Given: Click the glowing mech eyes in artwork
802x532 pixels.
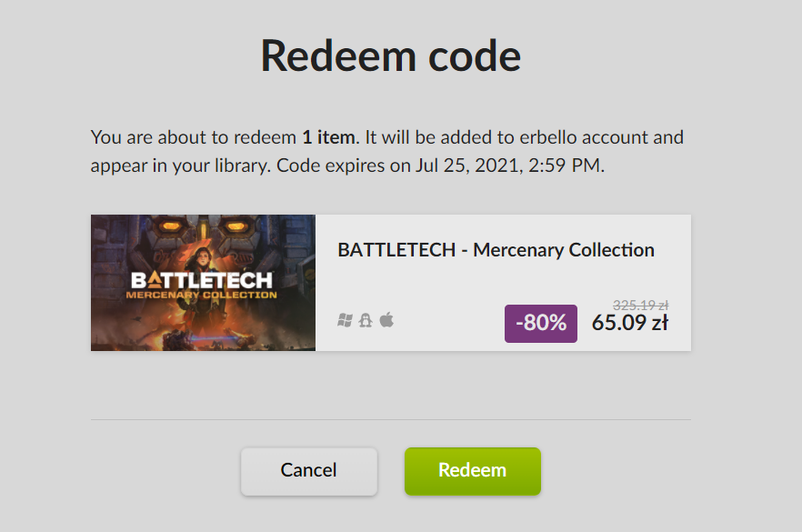Looking at the screenshot, I should 203,226.
